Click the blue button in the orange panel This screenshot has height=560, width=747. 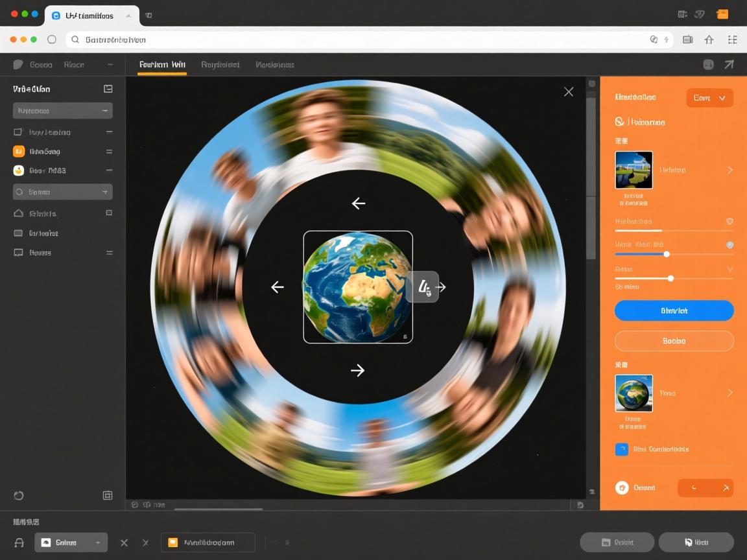pyautogui.click(x=674, y=310)
